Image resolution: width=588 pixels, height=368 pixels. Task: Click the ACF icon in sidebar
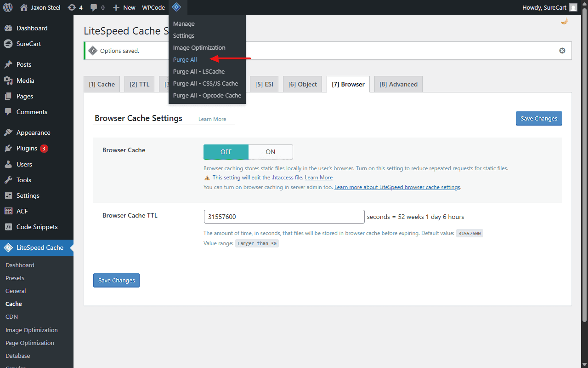point(8,211)
